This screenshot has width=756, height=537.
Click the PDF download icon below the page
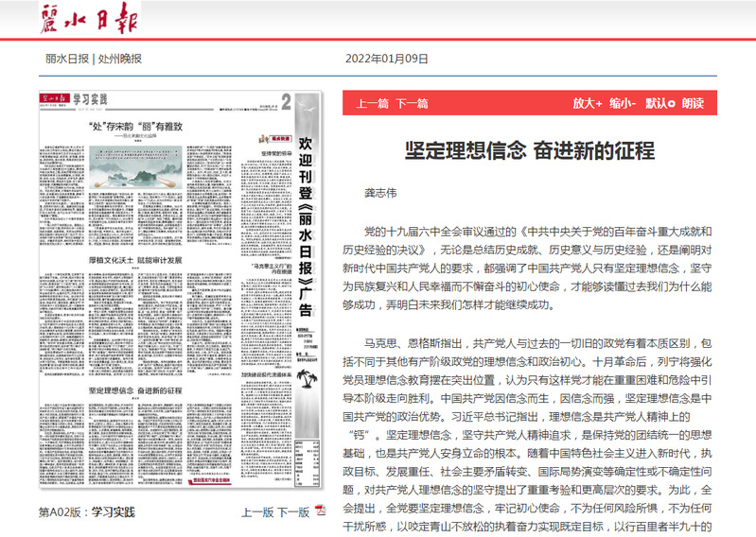tap(324, 511)
